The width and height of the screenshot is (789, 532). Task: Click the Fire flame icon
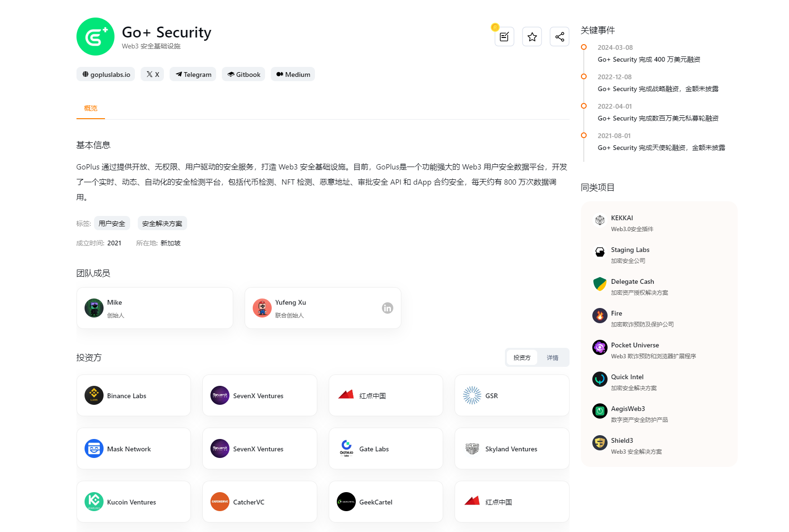(x=600, y=316)
